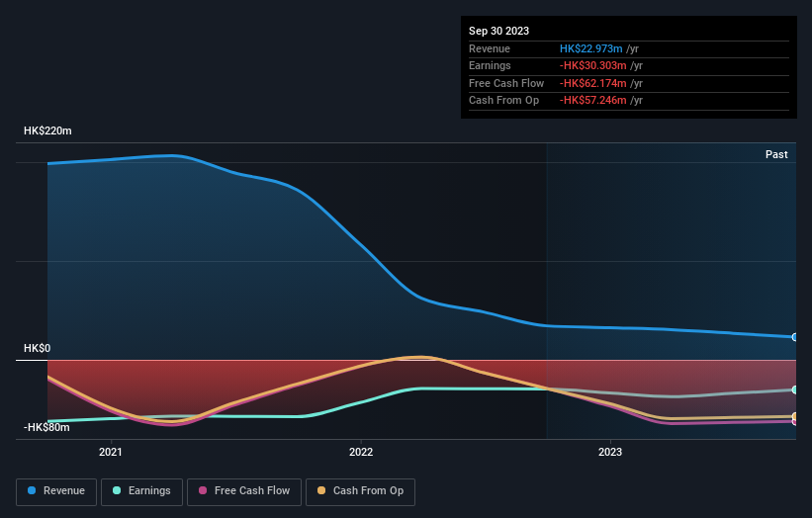Click the HK$0 y-axis label
Screen dimensions: 812x518
37,348
